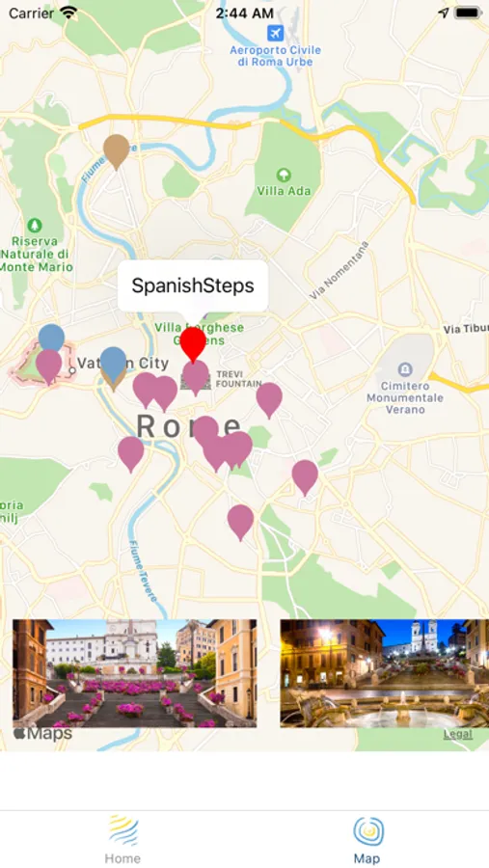This screenshot has height=868, width=489.
Task: Select the red Spanish Steps map pin
Action: 193,343
